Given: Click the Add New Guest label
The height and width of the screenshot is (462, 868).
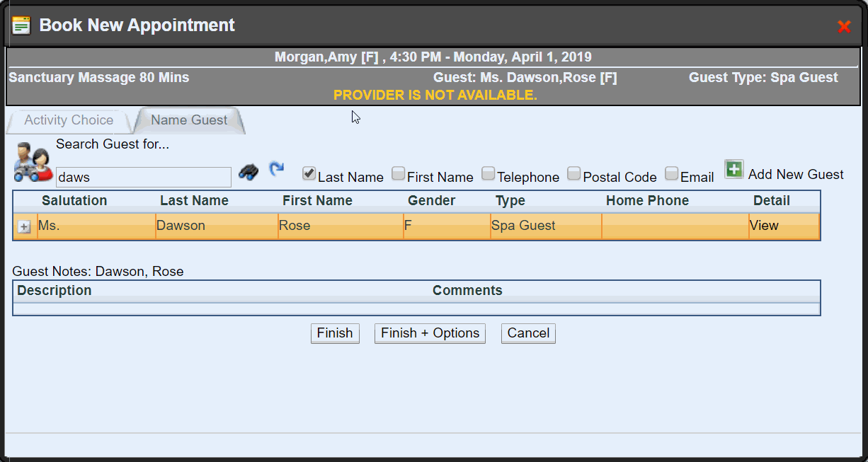Looking at the screenshot, I should coord(796,174).
